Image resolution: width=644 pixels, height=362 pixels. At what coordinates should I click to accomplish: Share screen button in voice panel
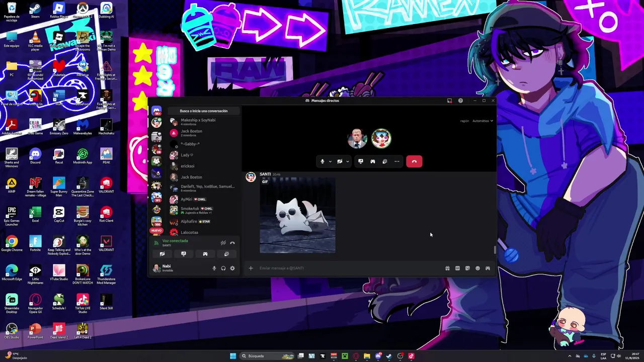[x=184, y=254]
